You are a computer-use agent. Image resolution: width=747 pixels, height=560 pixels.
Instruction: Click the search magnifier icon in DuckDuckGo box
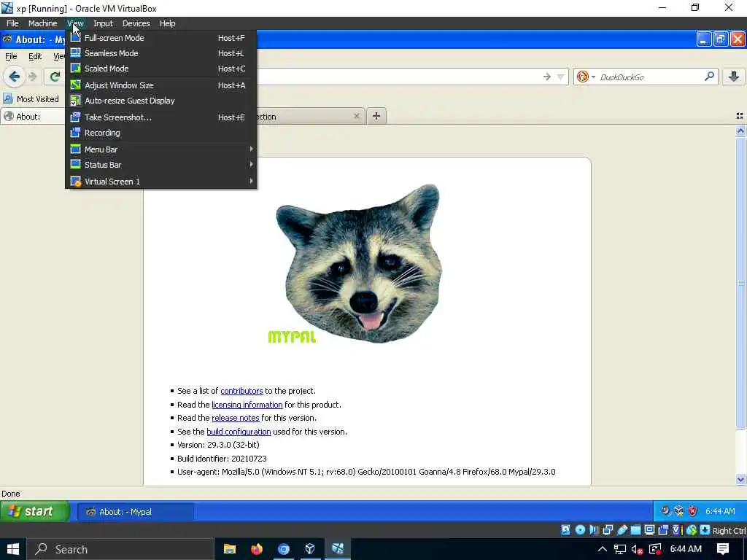click(709, 76)
